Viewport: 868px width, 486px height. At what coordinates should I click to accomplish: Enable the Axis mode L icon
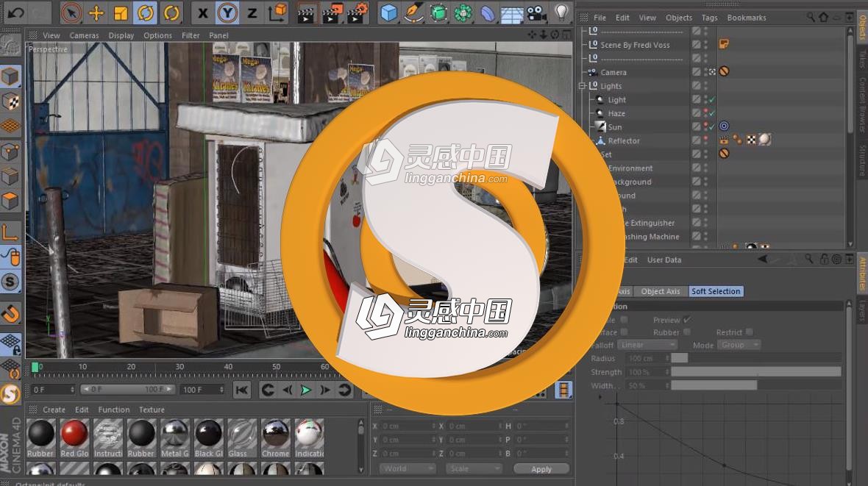(10, 232)
